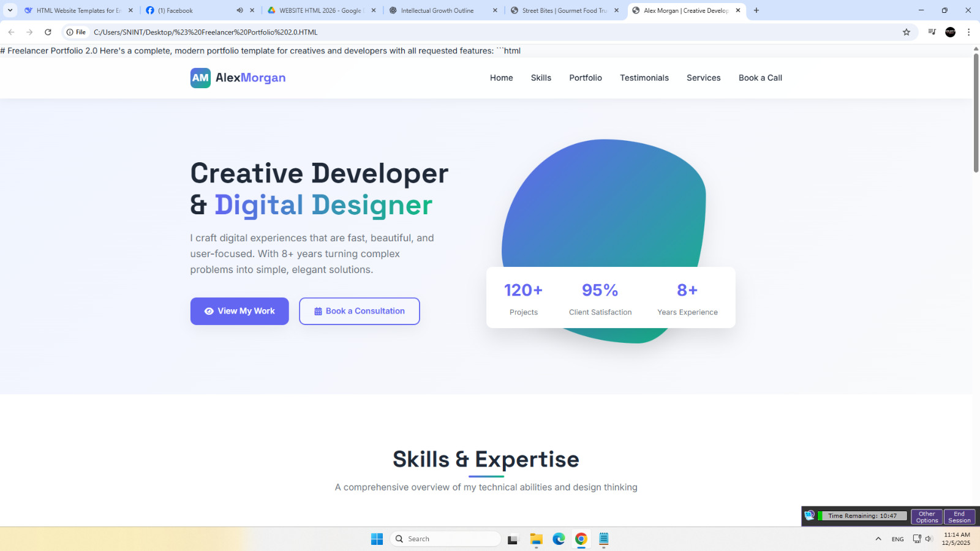Viewport: 980px width, 551px height.
Task: Close the HTML Website Templates tab
Action: pos(130,10)
